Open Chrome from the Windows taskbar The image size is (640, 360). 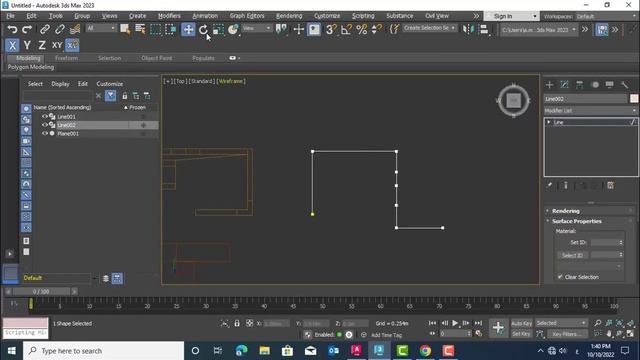point(425,351)
